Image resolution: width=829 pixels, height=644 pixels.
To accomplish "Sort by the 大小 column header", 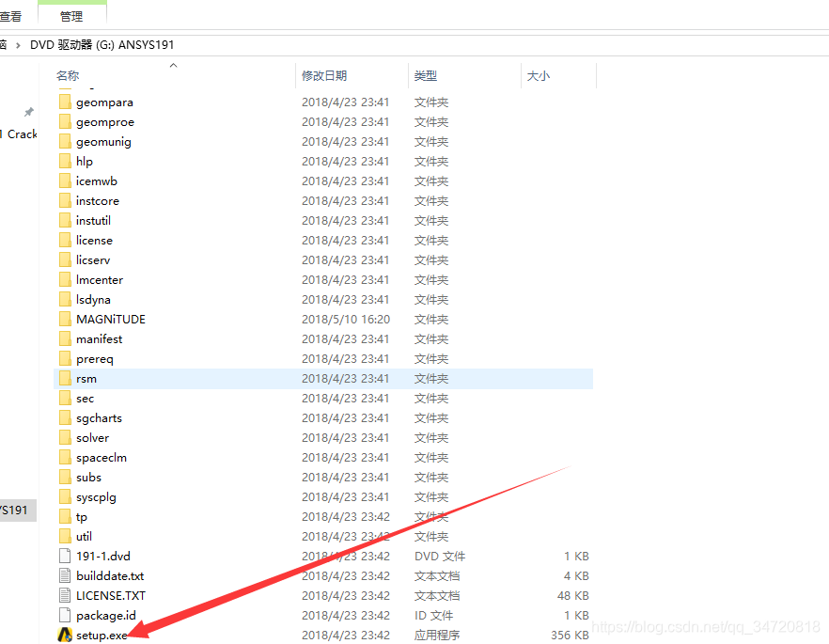I will pyautogui.click(x=539, y=75).
